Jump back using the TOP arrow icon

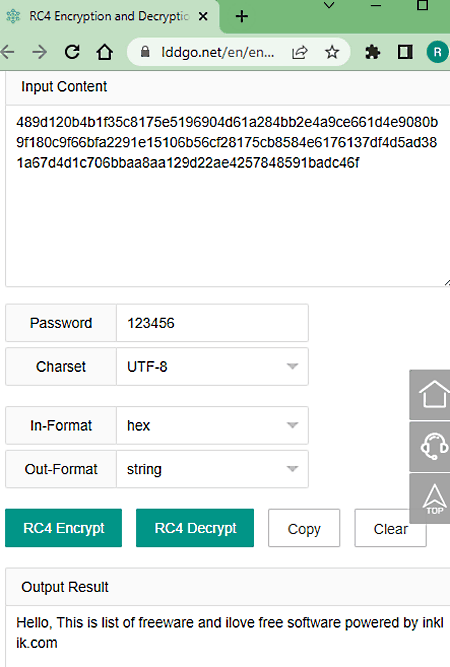(430, 499)
